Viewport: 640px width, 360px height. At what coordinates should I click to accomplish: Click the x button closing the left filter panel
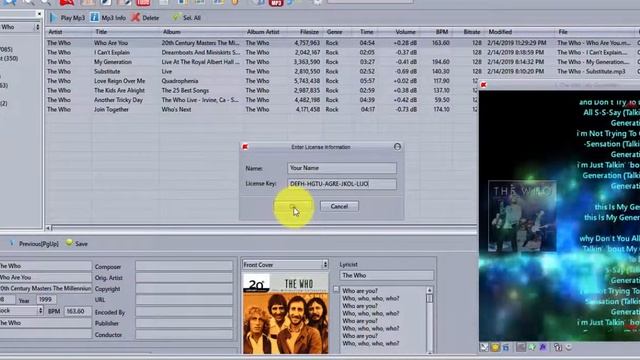(39, 14)
